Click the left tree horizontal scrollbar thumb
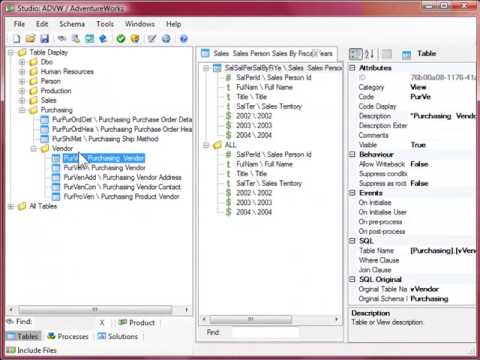Screen dimensions: 480x360 pyautogui.click(x=95, y=310)
